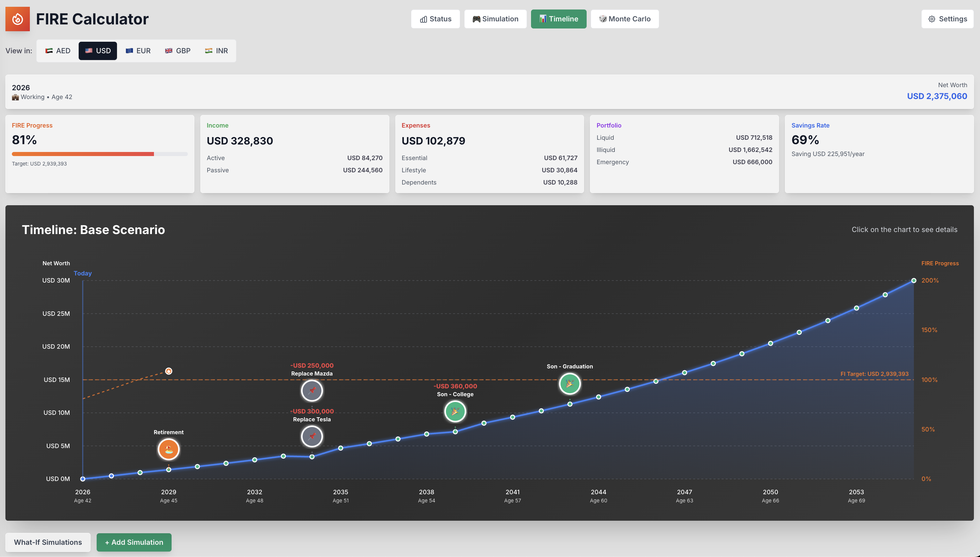Click the FIRE Calculator flame logo
The width and height of the screenshot is (980, 557).
17,19
